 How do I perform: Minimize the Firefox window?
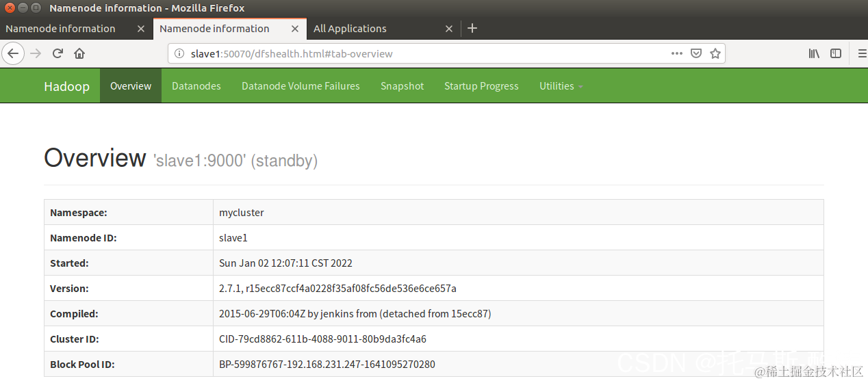pyautogui.click(x=21, y=8)
